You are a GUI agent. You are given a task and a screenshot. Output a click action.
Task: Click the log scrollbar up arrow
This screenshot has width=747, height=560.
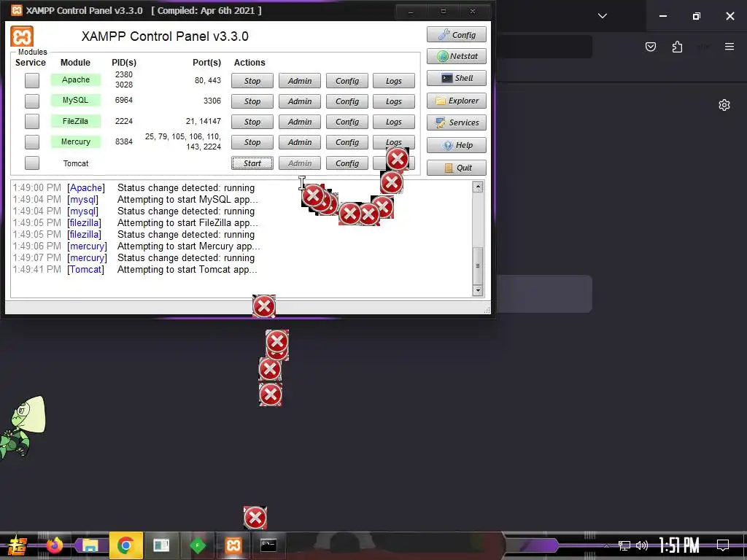click(x=478, y=187)
